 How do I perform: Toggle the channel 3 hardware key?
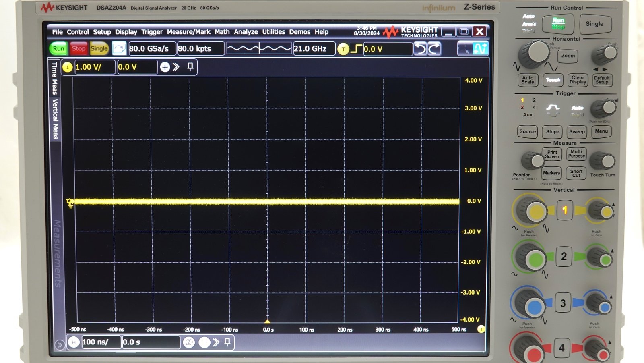(x=563, y=303)
